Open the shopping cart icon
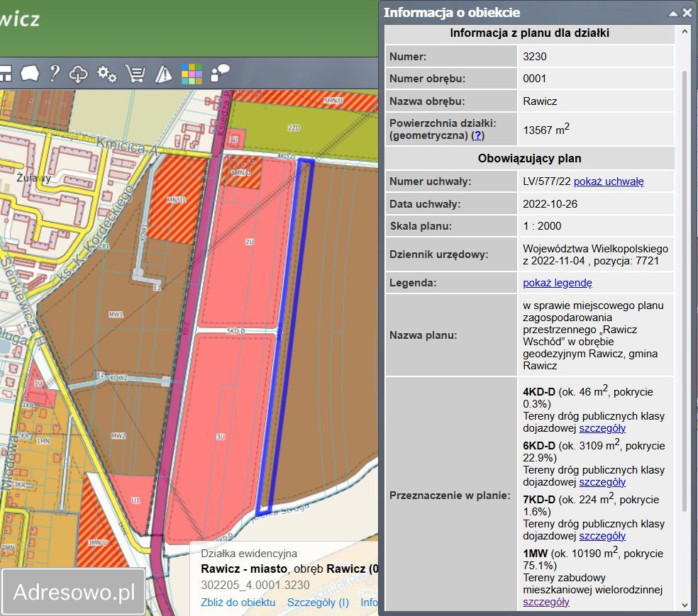698x616 pixels. pyautogui.click(x=135, y=73)
